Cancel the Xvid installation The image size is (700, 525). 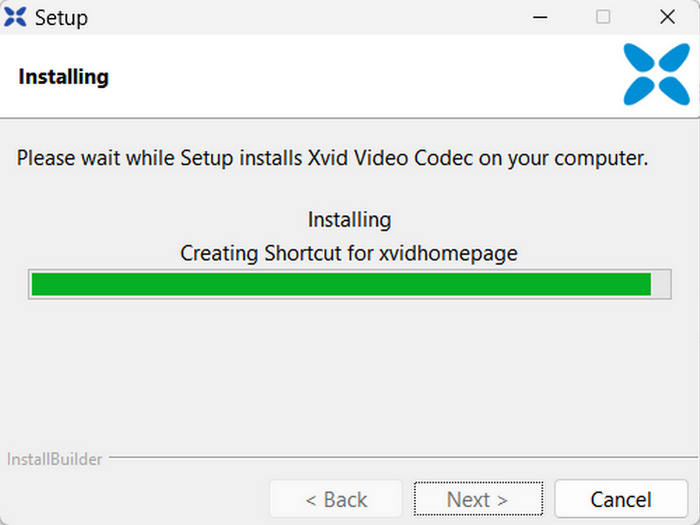pyautogui.click(x=620, y=499)
